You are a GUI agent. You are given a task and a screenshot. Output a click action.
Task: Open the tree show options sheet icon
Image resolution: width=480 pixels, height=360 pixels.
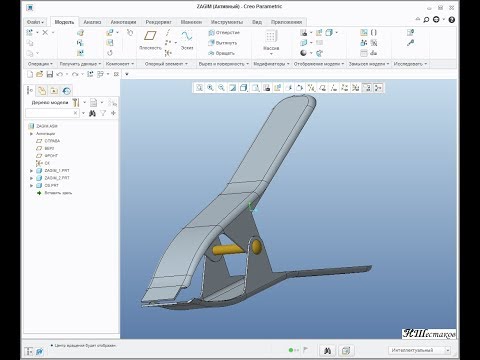coord(94,102)
